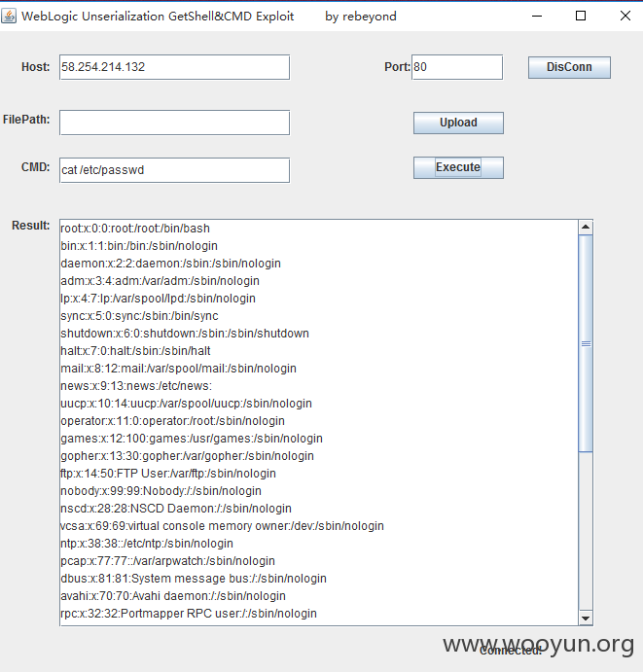Select the pcap:x:77:77 arpwatch line

[x=167, y=561]
